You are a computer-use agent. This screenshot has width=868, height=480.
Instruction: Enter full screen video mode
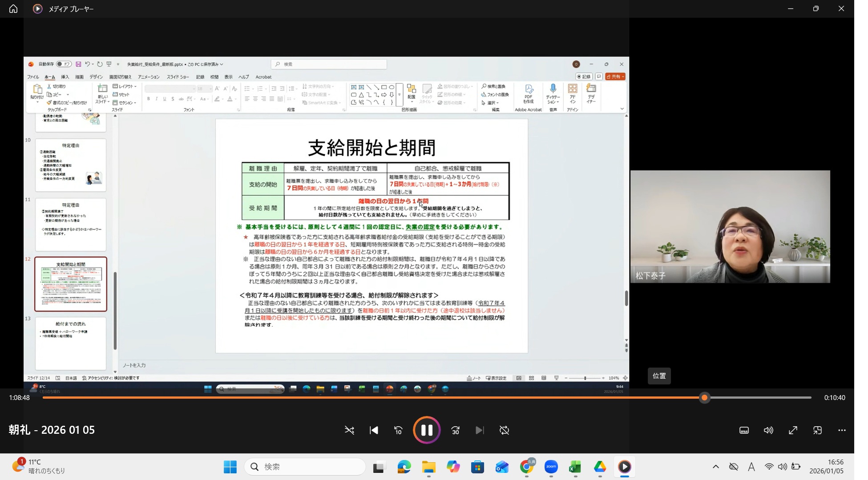click(793, 430)
